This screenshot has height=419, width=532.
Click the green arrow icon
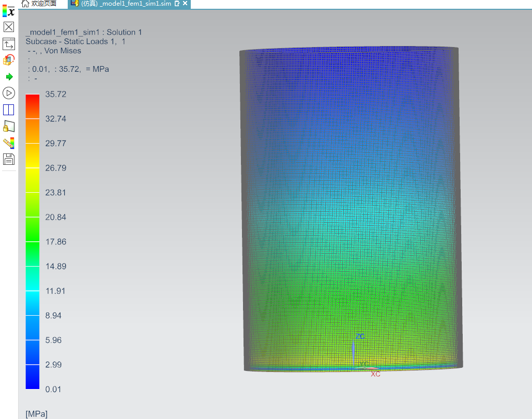tap(9, 76)
